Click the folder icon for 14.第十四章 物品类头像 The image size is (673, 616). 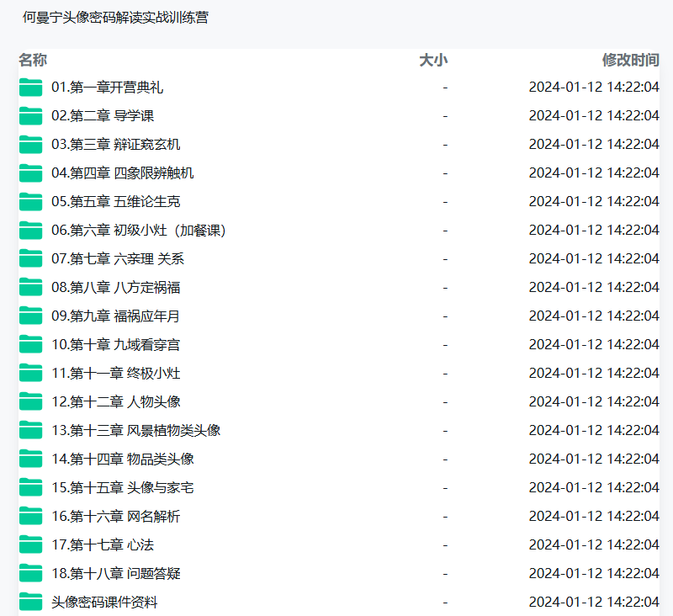[x=30, y=459]
